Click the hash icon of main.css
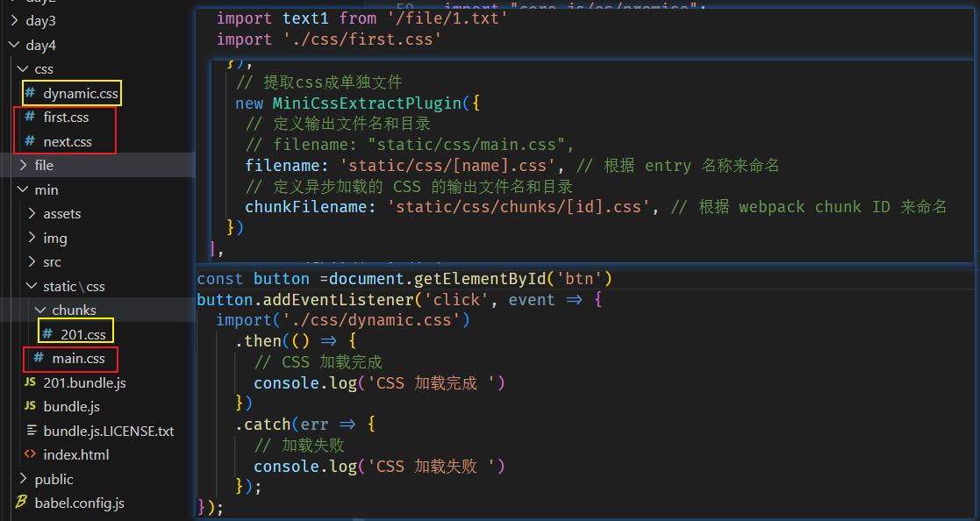The image size is (980, 521). click(39, 358)
